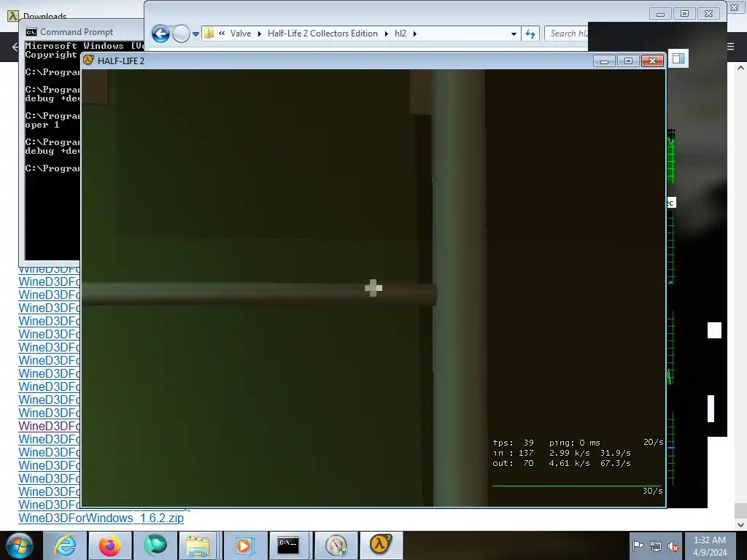
Task: Expand the arrow after hl2 breadcrumb
Action: pyautogui.click(x=414, y=34)
